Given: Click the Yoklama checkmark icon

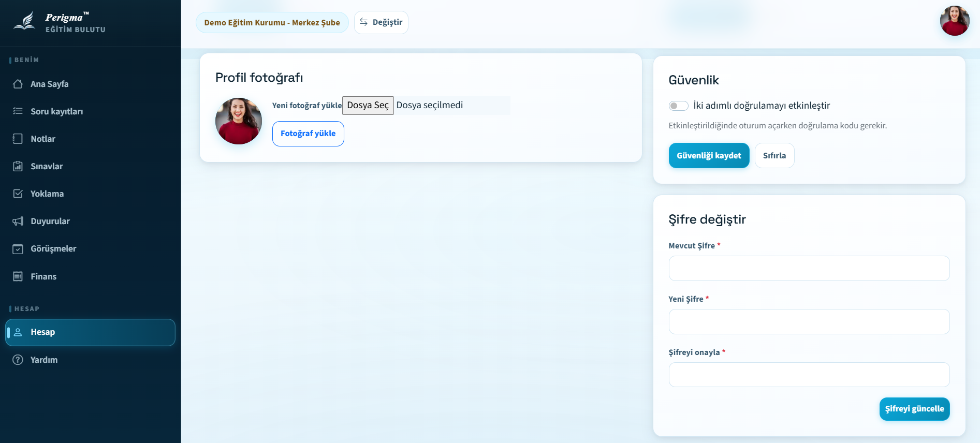Looking at the screenshot, I should click(18, 194).
